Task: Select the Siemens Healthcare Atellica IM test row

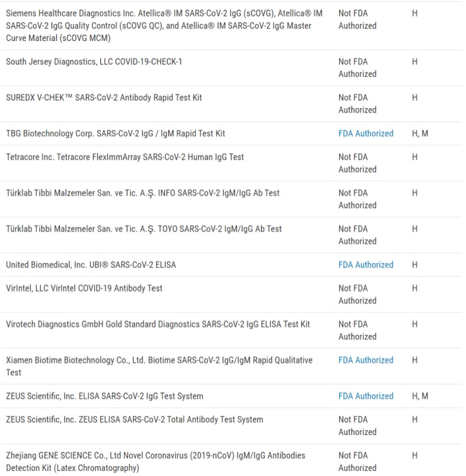Action: click(x=164, y=26)
